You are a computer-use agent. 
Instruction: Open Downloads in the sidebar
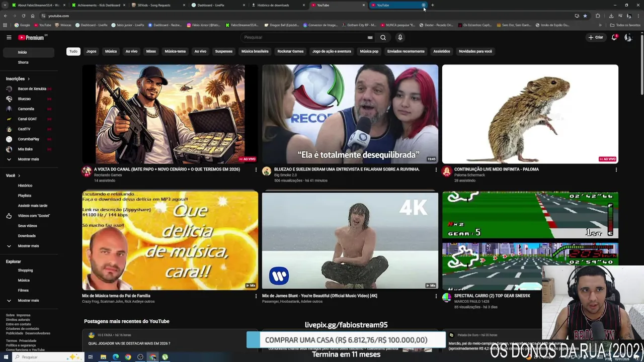click(x=29, y=236)
